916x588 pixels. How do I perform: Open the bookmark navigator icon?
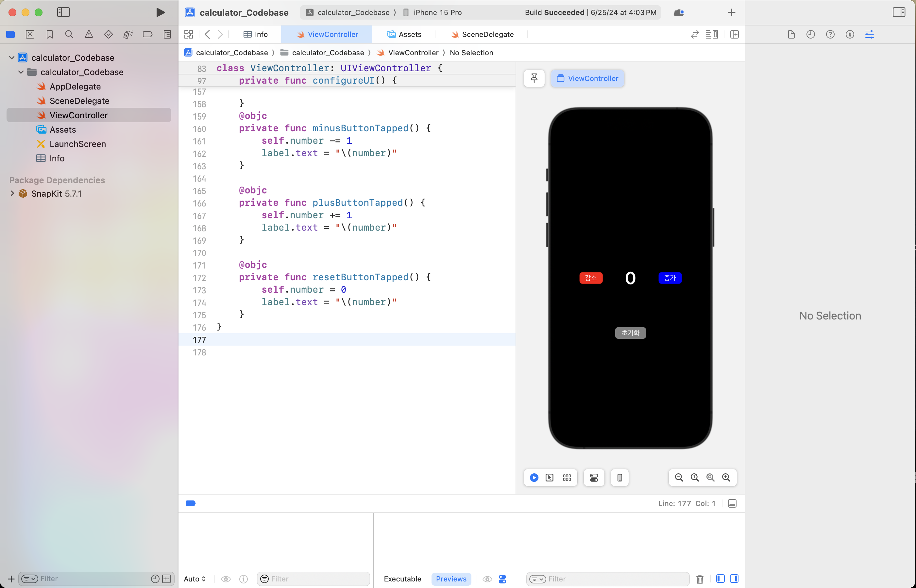(x=50, y=34)
